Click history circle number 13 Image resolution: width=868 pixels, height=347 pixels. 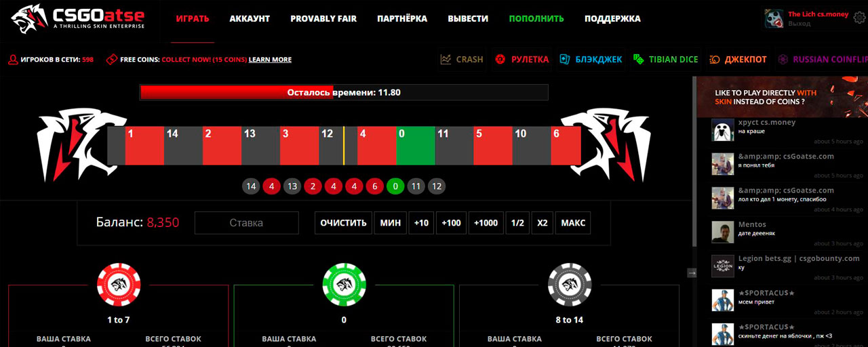292,186
